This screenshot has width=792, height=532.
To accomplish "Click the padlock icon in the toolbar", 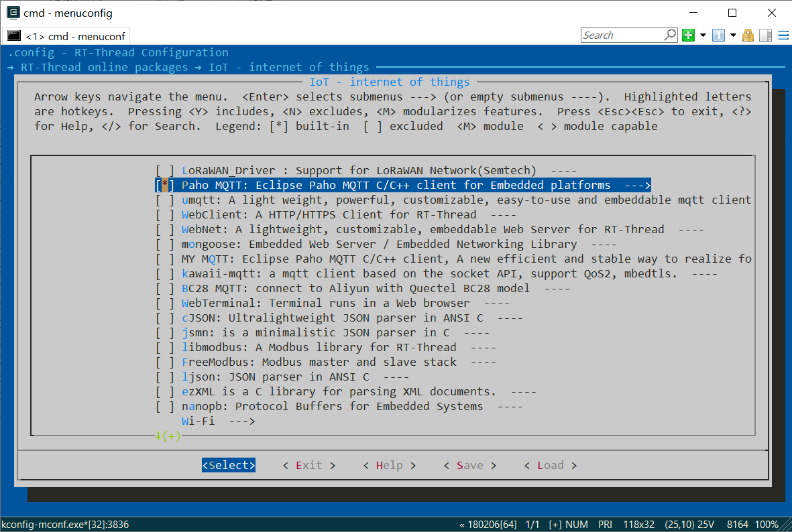I will (x=748, y=36).
